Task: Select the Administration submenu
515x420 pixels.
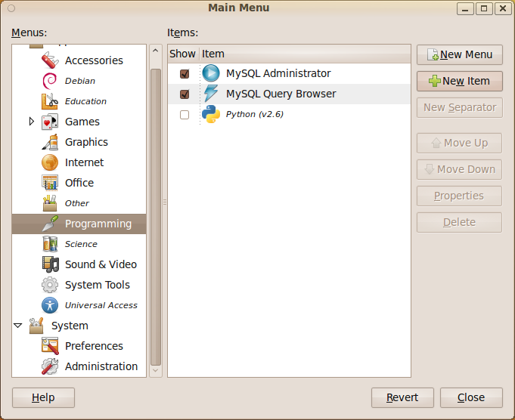Action: pyautogui.click(x=101, y=366)
